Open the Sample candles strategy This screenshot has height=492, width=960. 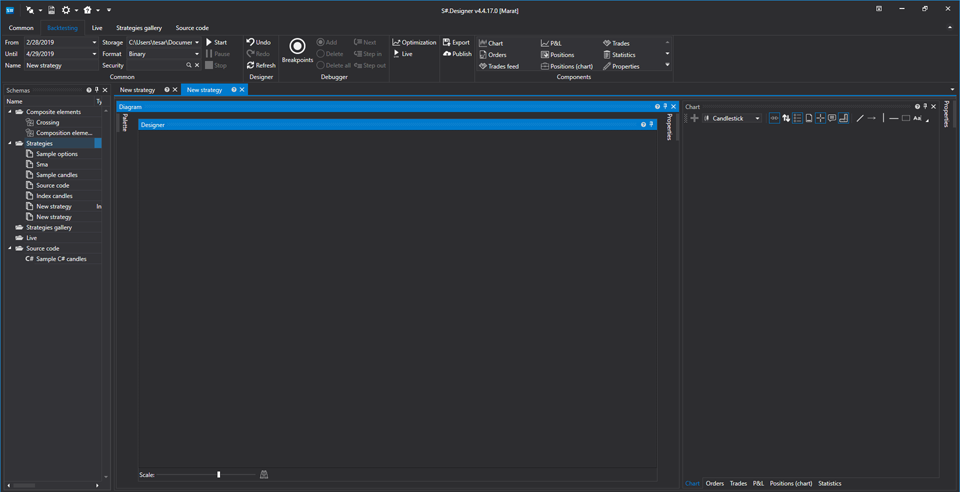pyautogui.click(x=56, y=175)
